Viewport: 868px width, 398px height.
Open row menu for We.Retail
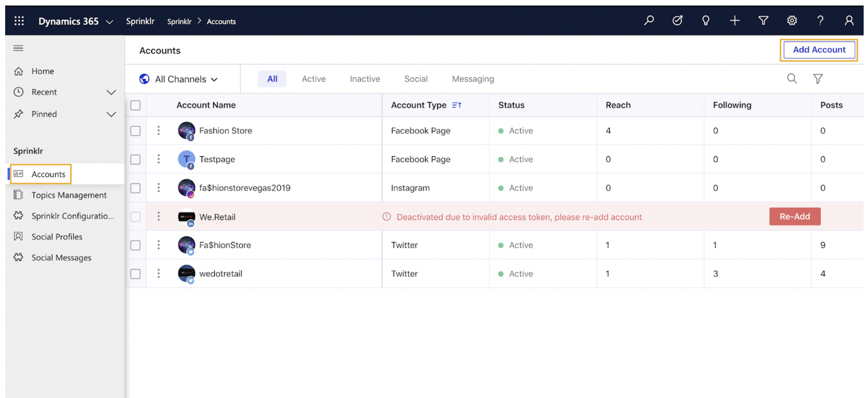point(159,216)
